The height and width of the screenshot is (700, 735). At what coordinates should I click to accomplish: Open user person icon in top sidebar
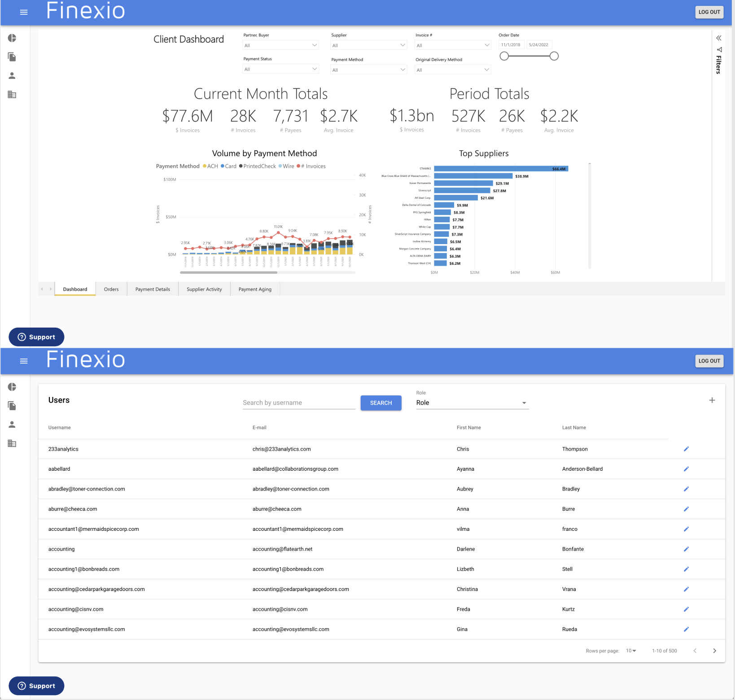pos(12,76)
